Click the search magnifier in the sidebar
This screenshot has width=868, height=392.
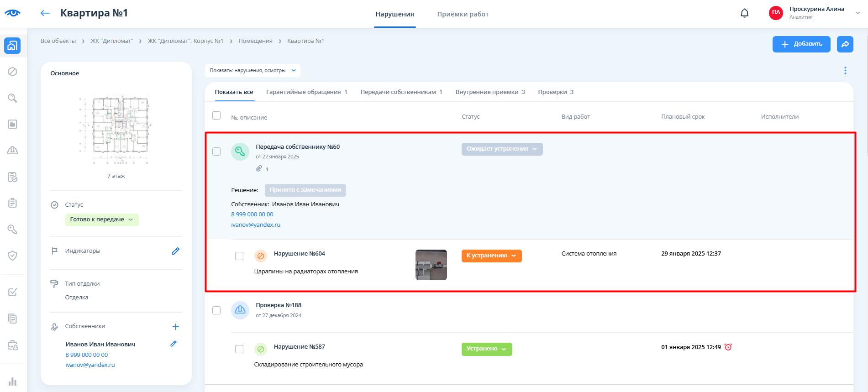[12, 98]
